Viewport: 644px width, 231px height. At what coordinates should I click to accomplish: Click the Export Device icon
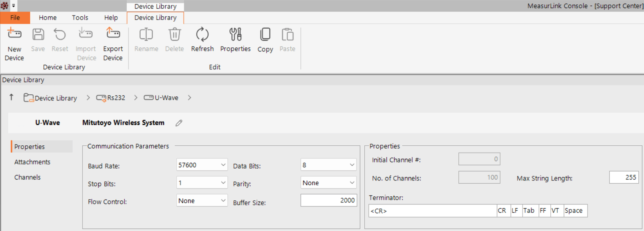pyautogui.click(x=113, y=33)
